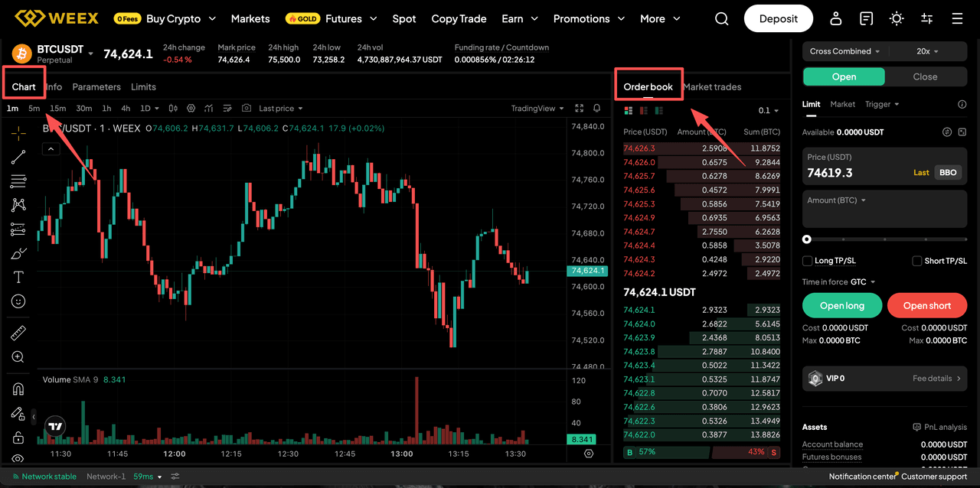Image resolution: width=980 pixels, height=488 pixels.
Task: Open the indicators menu
Action: click(208, 109)
